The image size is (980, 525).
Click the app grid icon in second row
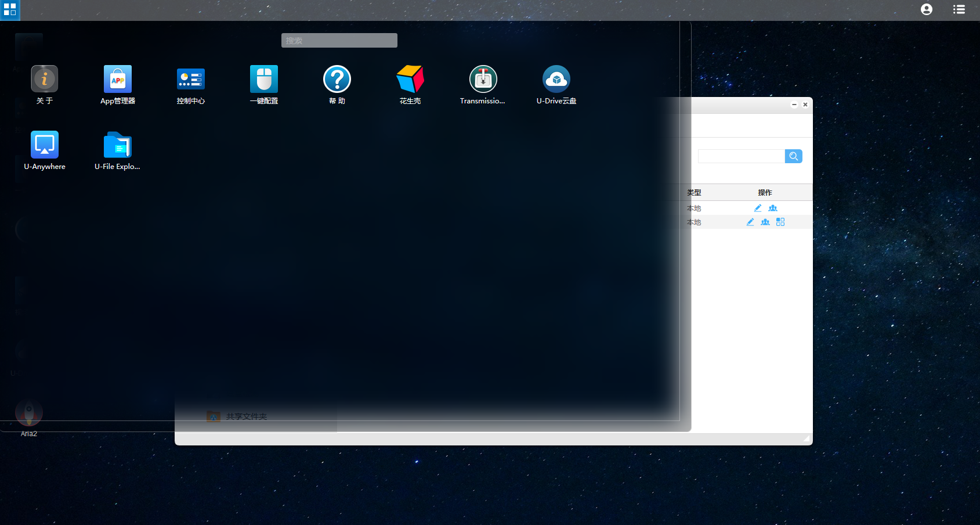point(780,222)
